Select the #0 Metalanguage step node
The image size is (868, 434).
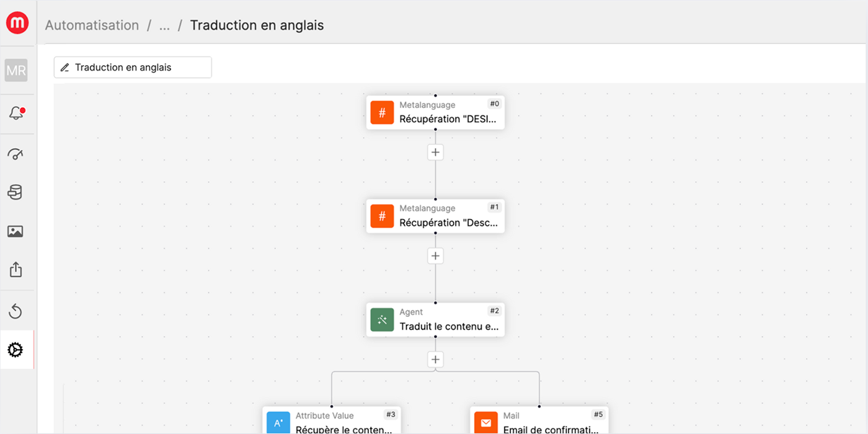pyautogui.click(x=435, y=112)
